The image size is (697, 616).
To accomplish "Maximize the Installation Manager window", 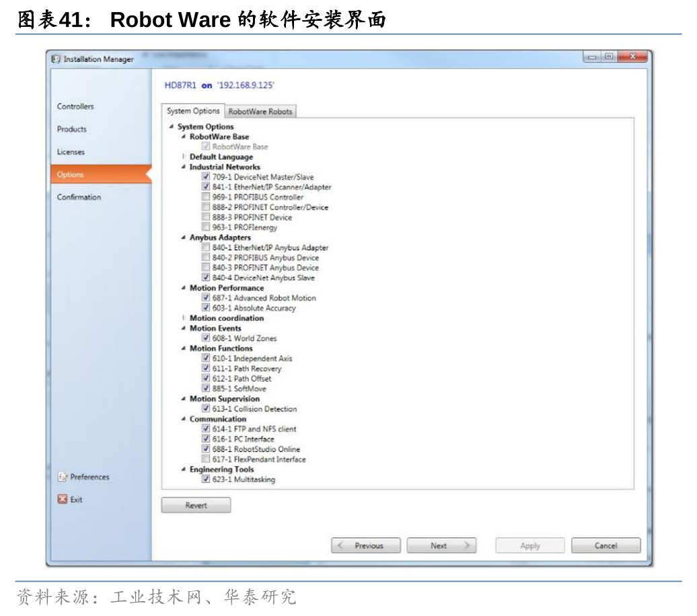I will 609,57.
